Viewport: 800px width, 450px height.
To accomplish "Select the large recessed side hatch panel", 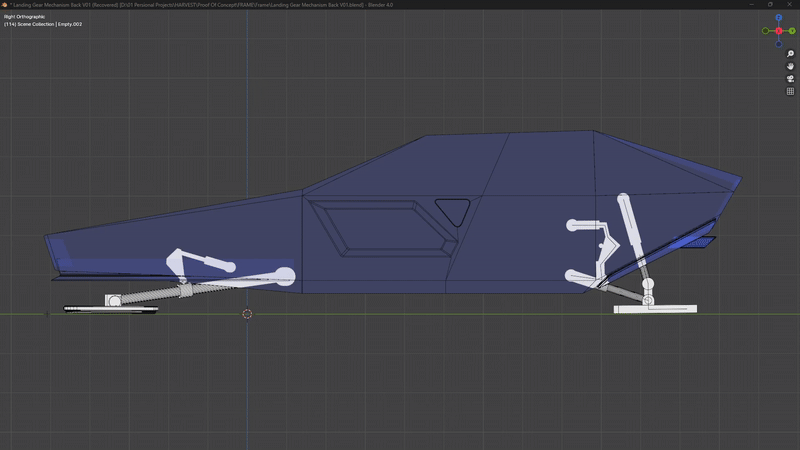I will tap(383, 228).
